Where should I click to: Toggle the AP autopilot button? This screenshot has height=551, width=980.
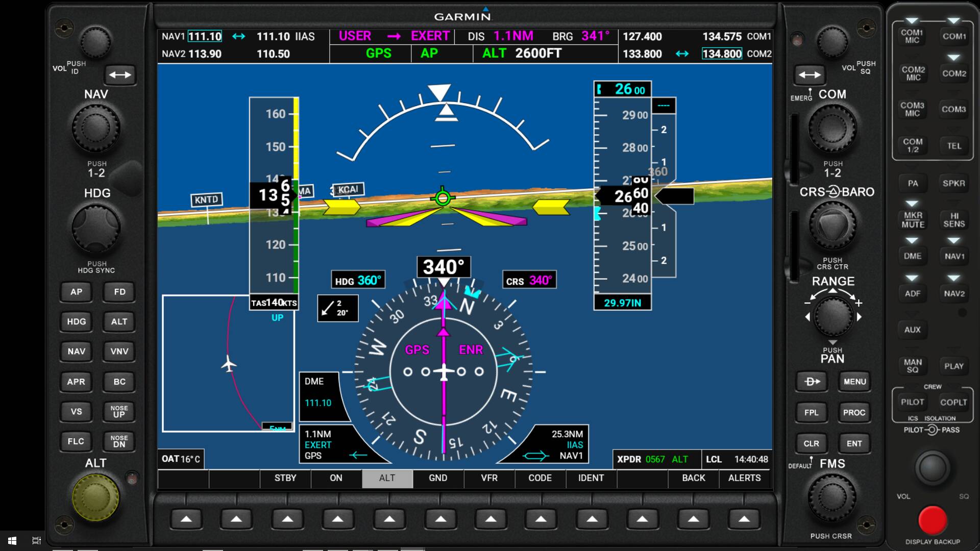click(76, 292)
